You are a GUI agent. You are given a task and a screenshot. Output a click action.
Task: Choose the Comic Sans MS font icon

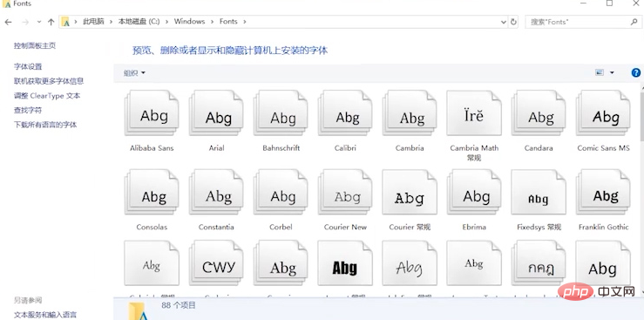coord(603,113)
